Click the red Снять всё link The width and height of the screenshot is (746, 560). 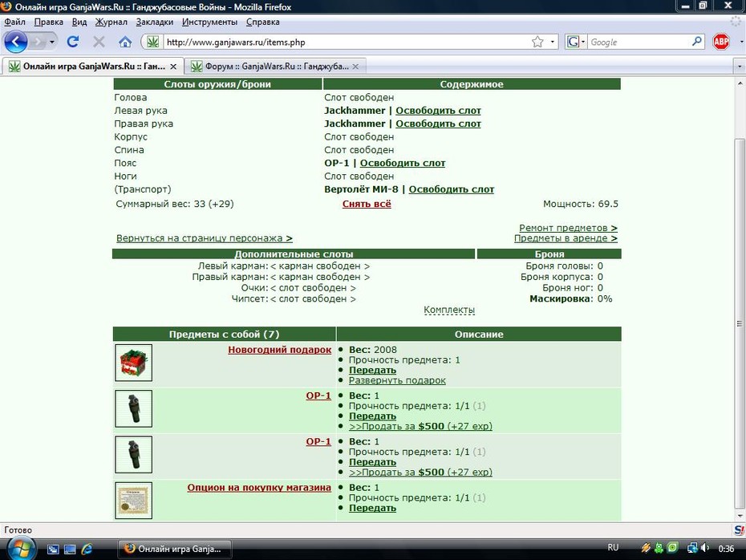point(367,204)
